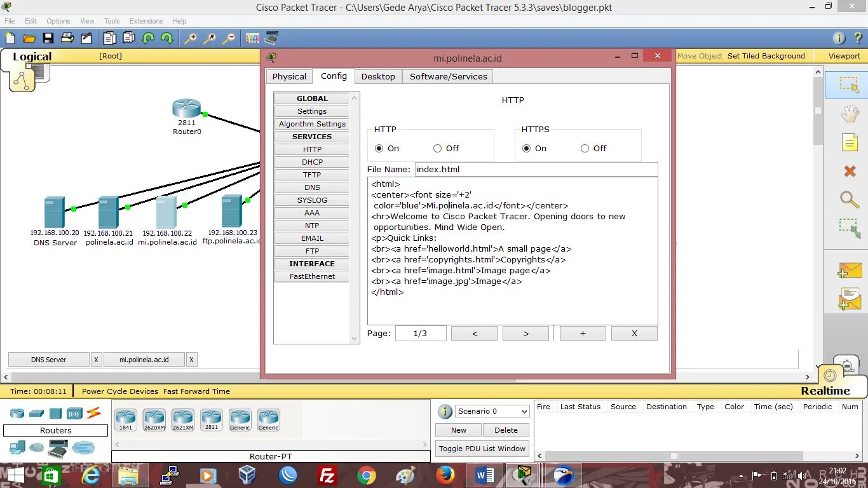Choose the Resize Shape tool
This screenshot has width=868, height=488.
[x=850, y=229]
